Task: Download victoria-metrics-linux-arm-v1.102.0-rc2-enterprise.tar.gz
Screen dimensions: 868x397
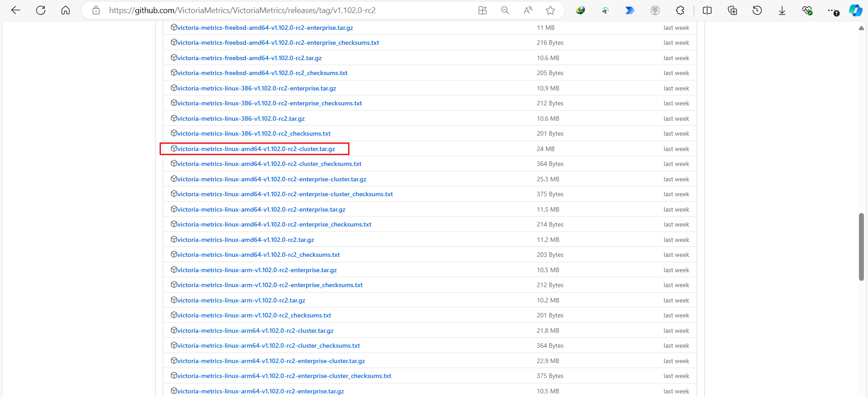Action: click(x=257, y=270)
